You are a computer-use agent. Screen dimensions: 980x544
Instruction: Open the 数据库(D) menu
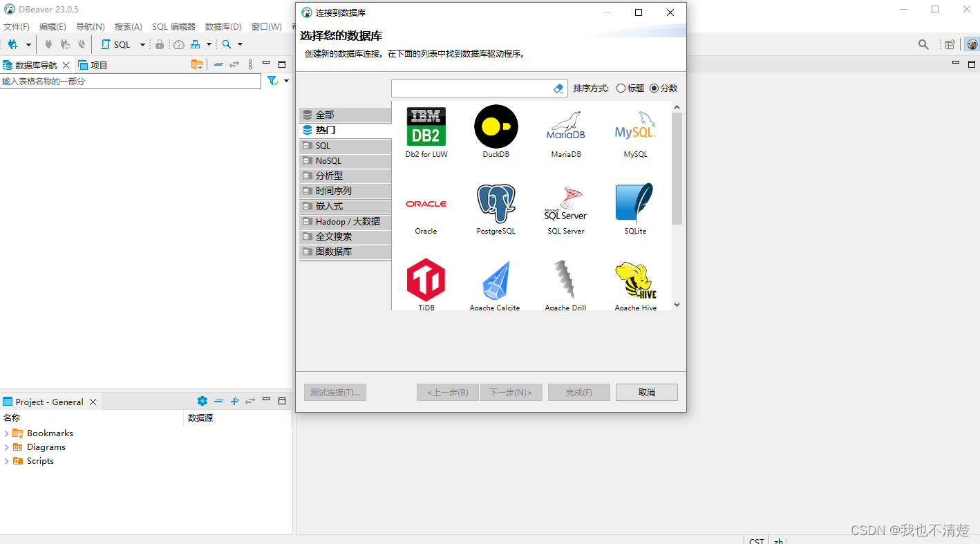(x=223, y=26)
